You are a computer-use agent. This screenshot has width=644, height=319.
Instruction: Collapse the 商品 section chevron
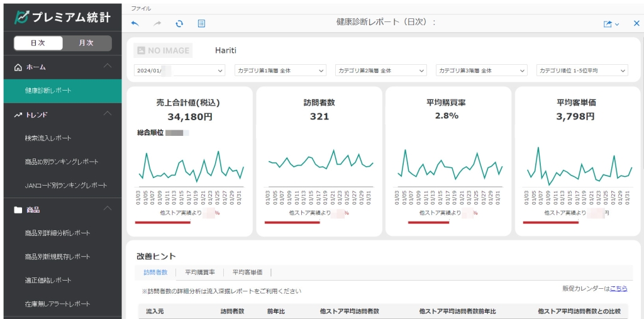[x=107, y=209]
